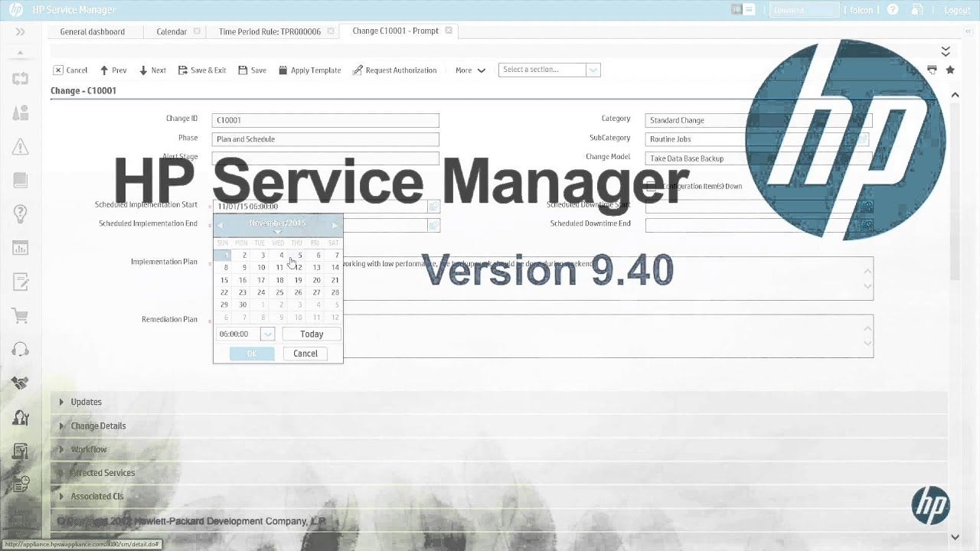Image resolution: width=980 pixels, height=551 pixels.
Task: Switch to the left view-mode toggle icon
Action: point(737,10)
